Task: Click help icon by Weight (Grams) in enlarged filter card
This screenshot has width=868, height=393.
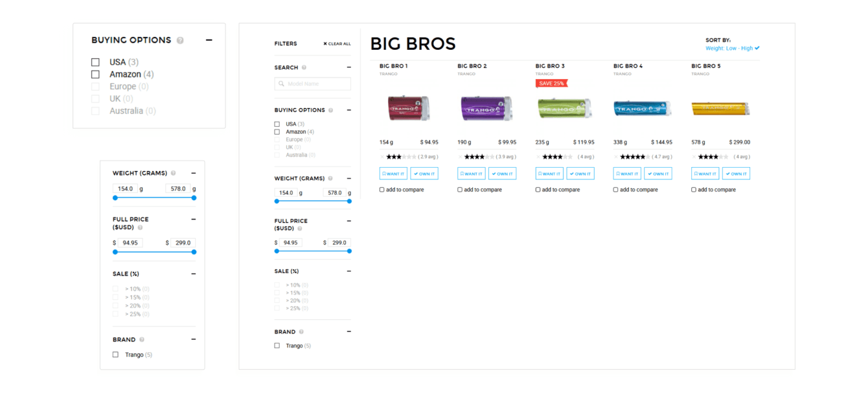Action: coord(173,174)
